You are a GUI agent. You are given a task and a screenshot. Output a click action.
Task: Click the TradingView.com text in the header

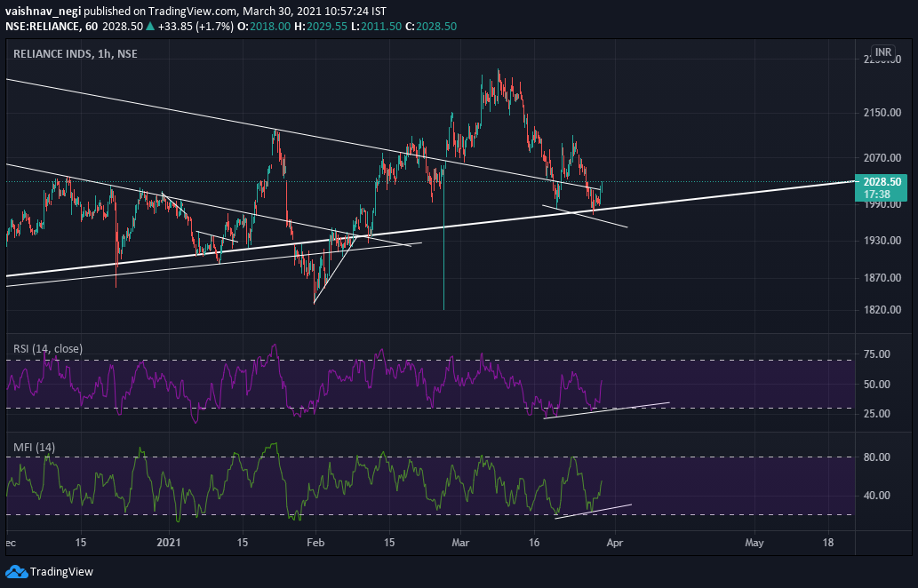(192, 12)
